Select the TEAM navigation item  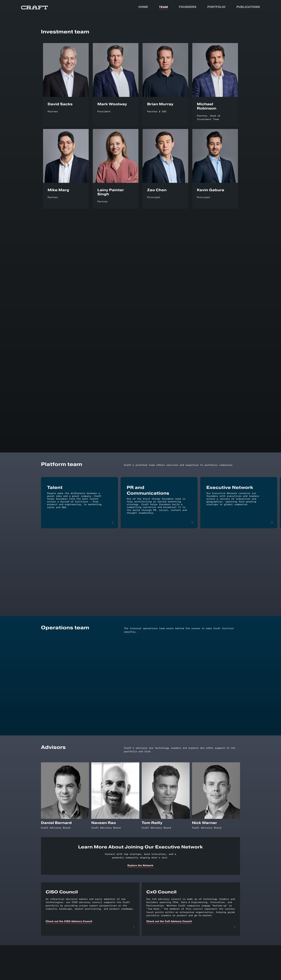pyautogui.click(x=163, y=7)
